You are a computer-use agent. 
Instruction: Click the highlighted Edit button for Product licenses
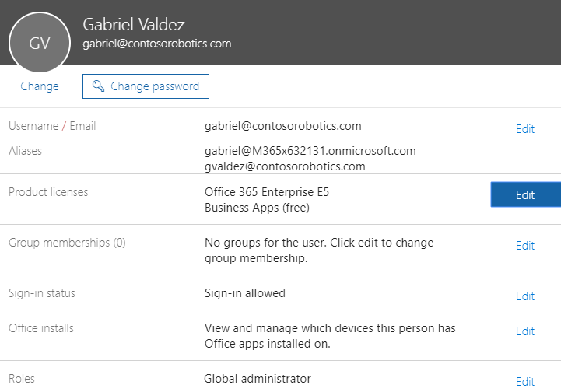pos(525,195)
